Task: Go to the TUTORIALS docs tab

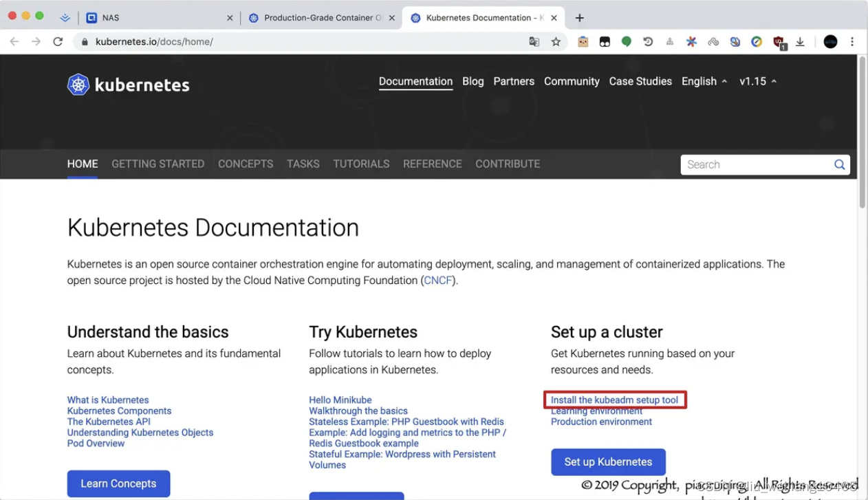Action: 361,164
